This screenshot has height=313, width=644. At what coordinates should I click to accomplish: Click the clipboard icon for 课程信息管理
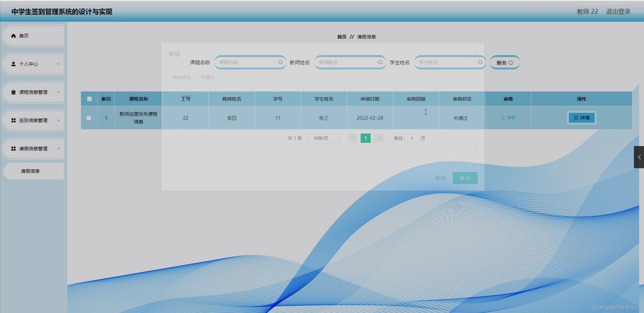coord(13,92)
